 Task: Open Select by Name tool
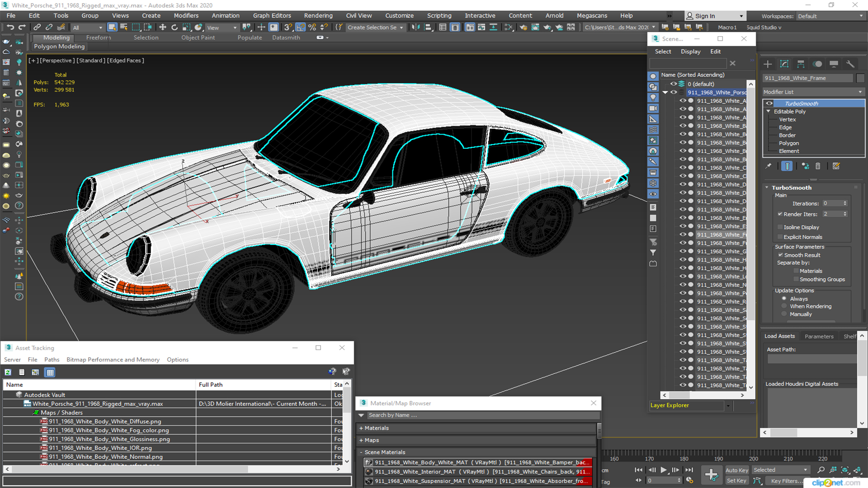click(123, 27)
